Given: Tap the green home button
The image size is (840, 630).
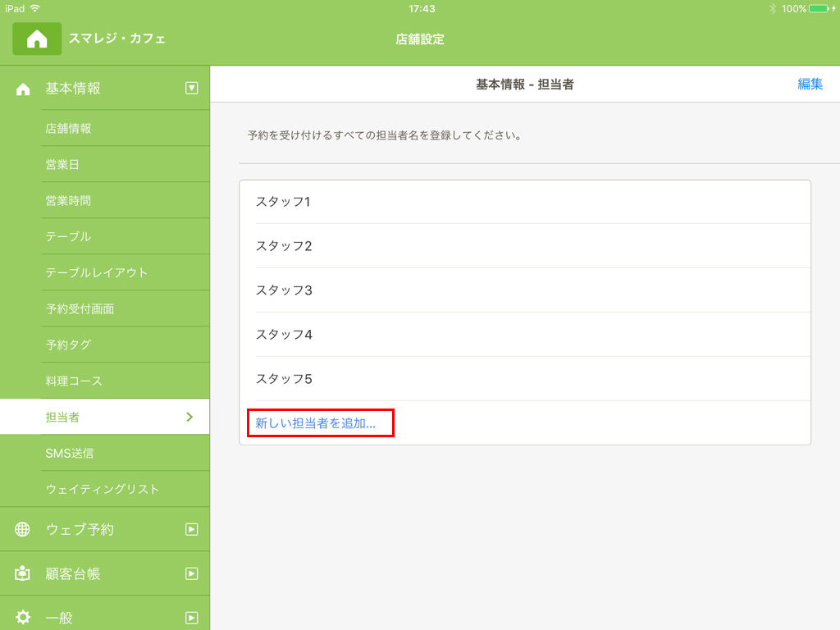Looking at the screenshot, I should (x=37, y=39).
